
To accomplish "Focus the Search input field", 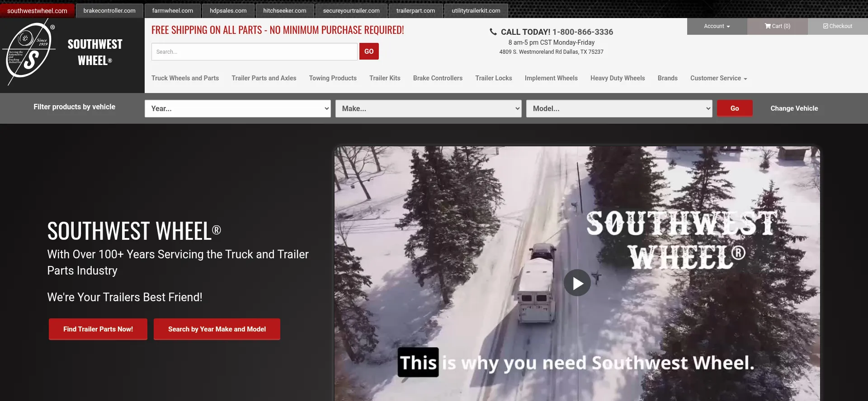I will [255, 51].
